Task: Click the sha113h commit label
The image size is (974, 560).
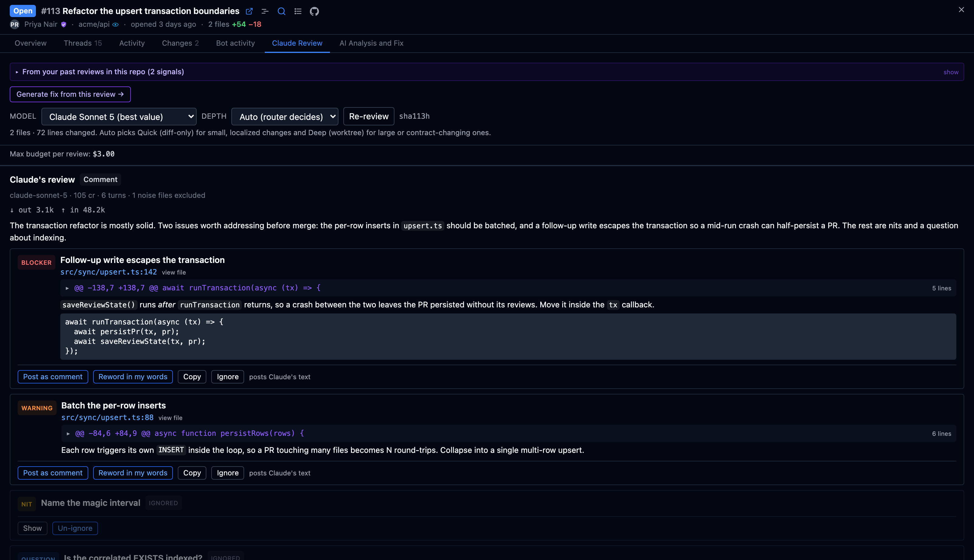Action: point(414,116)
